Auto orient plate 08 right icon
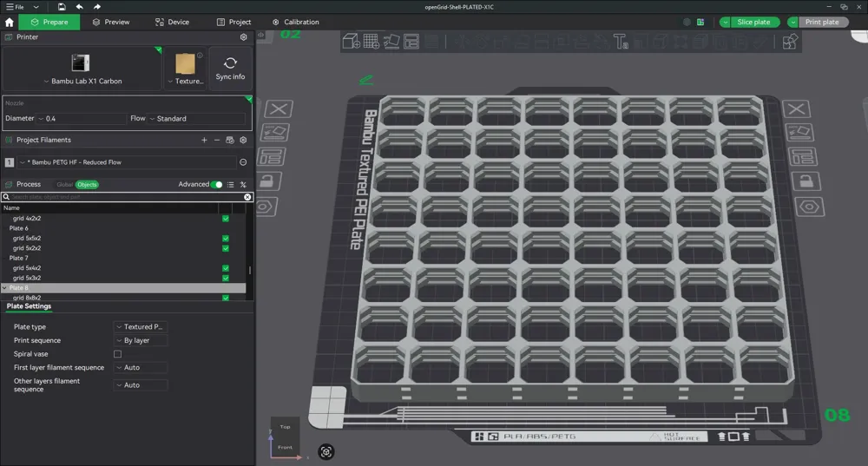The image size is (868, 466). tap(799, 132)
